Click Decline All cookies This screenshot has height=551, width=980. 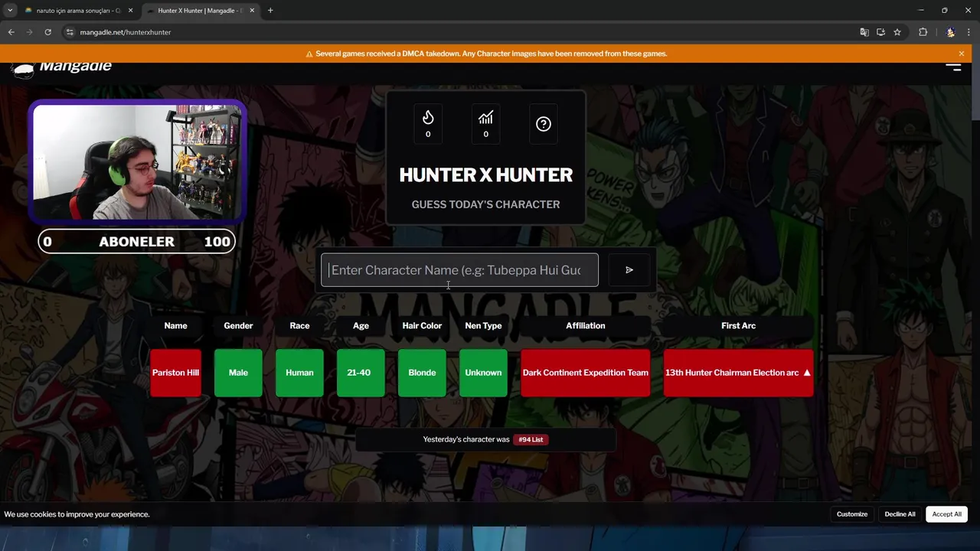[x=900, y=514]
